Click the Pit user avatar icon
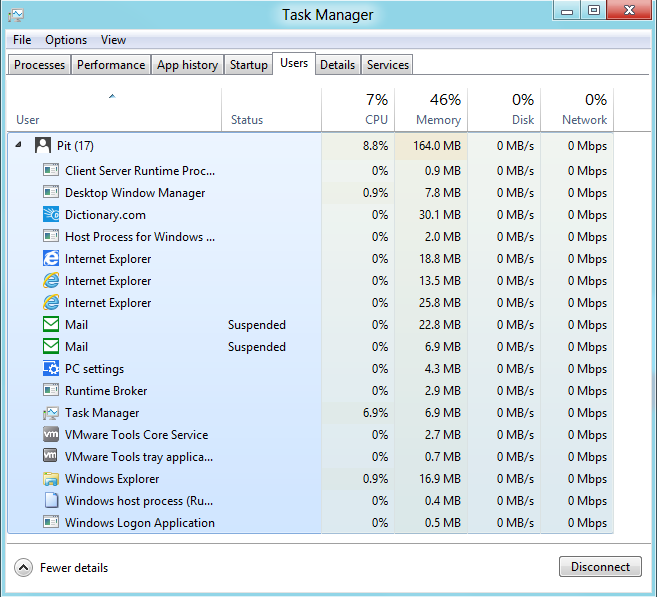Image resolution: width=657 pixels, height=597 pixels. click(43, 145)
